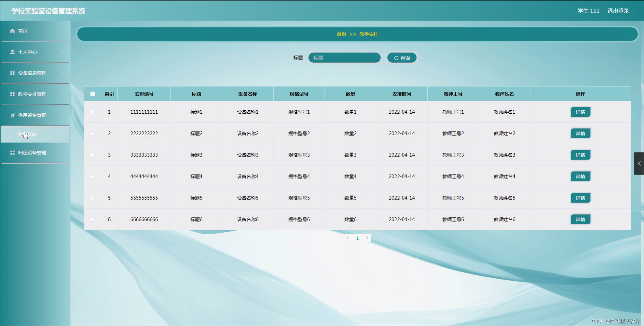Click the grid icon beside 设备信息管理

pyautogui.click(x=12, y=73)
